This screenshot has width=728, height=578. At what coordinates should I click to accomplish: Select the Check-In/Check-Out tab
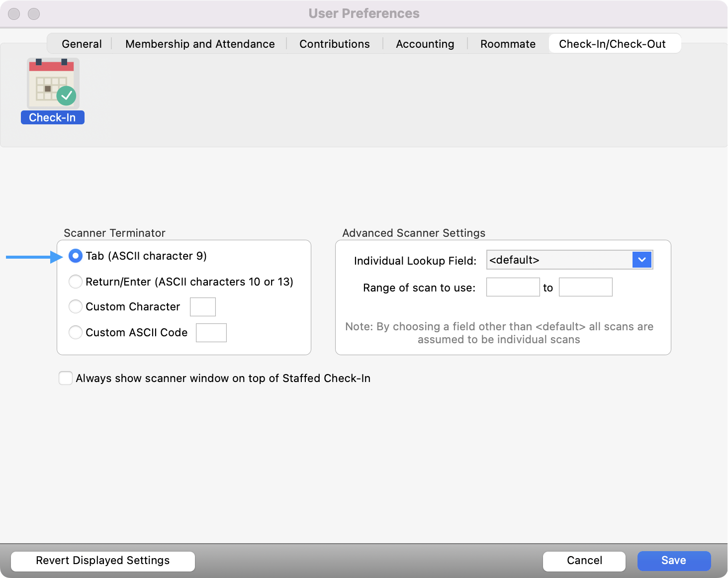tap(615, 44)
